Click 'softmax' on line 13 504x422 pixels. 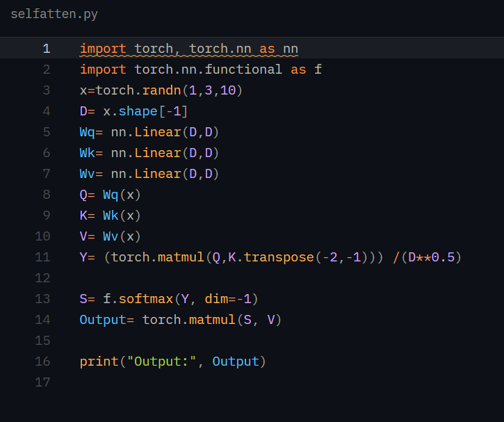pyautogui.click(x=146, y=299)
